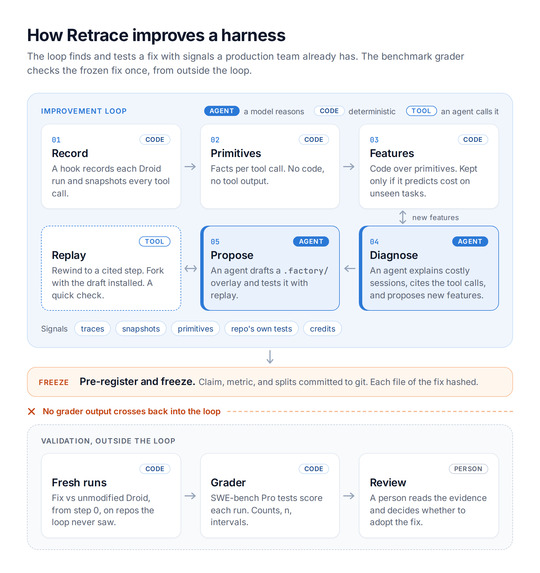
Task: Select the "traces" signal chip
Action: pyautogui.click(x=92, y=329)
